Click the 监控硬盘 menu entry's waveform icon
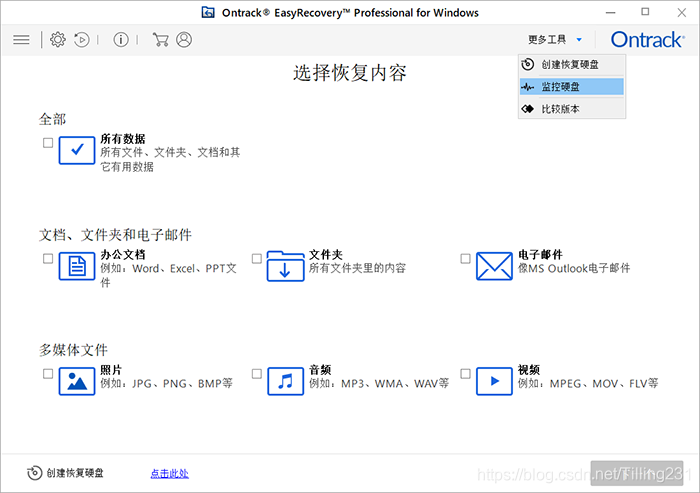Viewport: 700px width, 493px height. 528,87
